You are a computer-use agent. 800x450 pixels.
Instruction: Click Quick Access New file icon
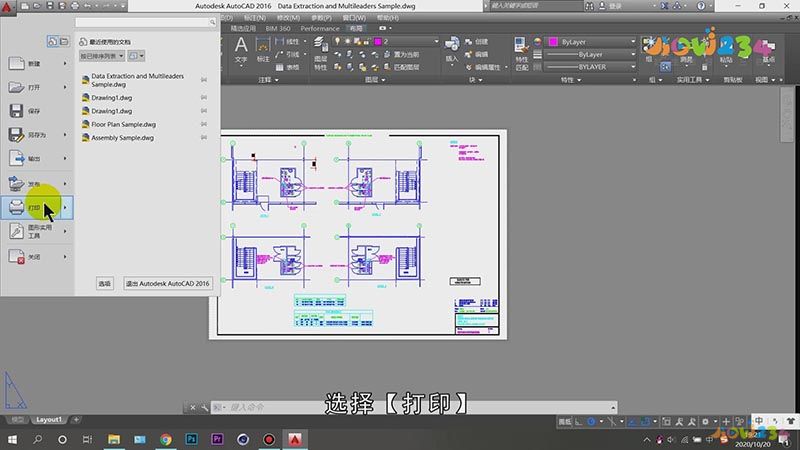point(24,6)
